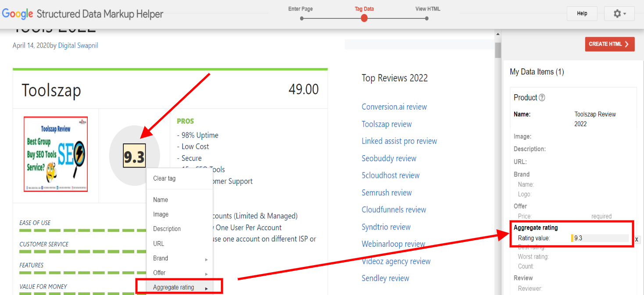Click the Help button
Viewport: 644px width, 295px height.
582,14
